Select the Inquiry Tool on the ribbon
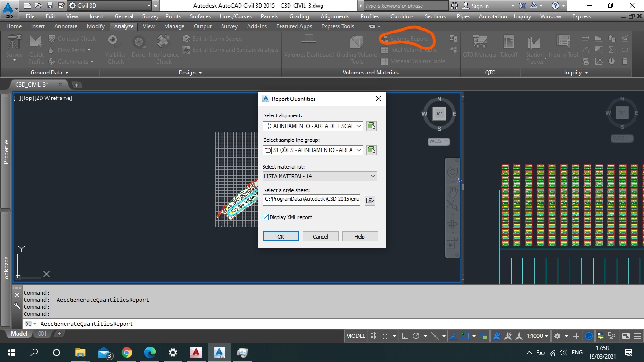This screenshot has height=362, width=644. pyautogui.click(x=564, y=47)
